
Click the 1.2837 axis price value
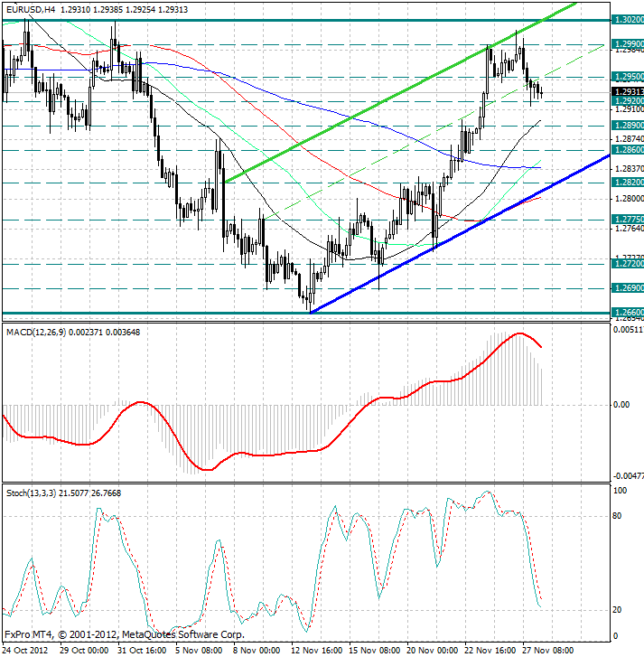coord(629,169)
